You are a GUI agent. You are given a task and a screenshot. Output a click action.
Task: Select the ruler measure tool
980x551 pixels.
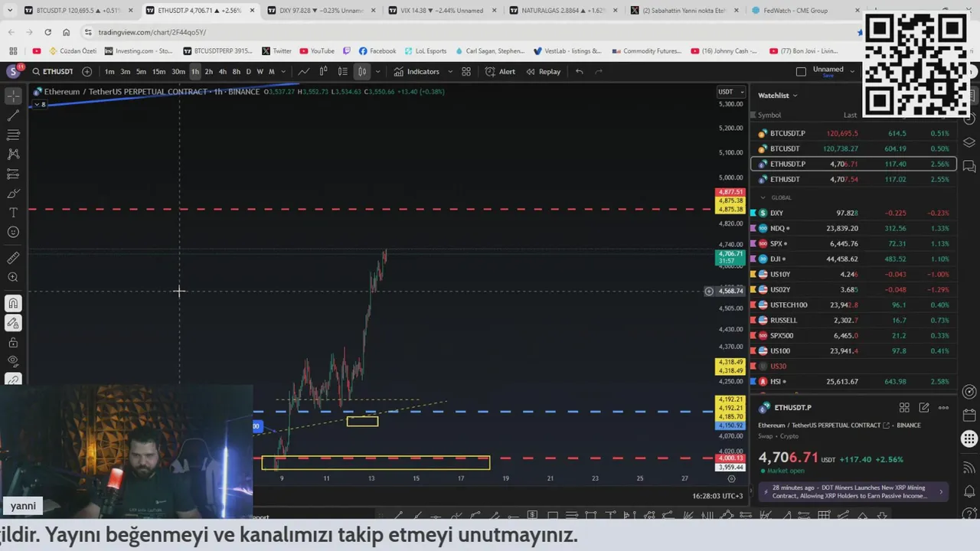tap(13, 258)
